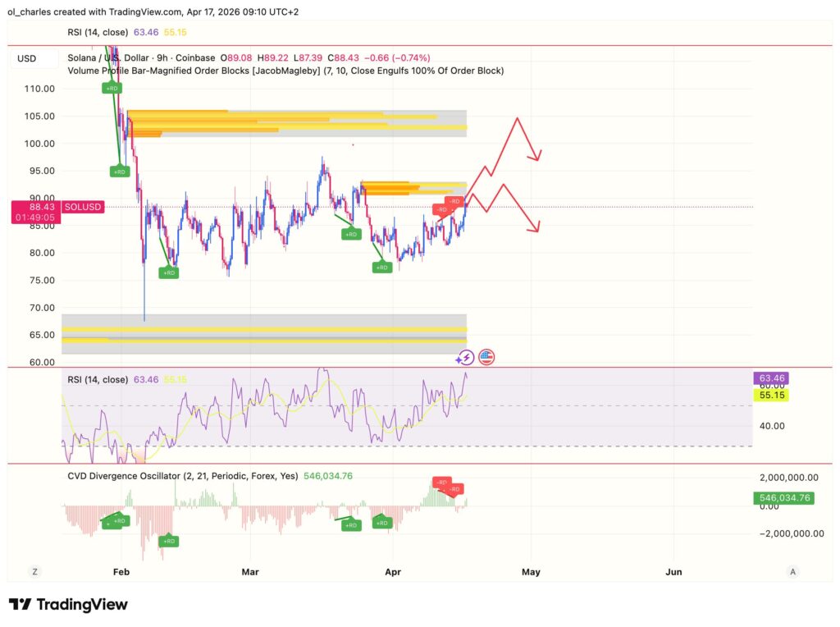Click the Apr label on the time axis

(393, 572)
